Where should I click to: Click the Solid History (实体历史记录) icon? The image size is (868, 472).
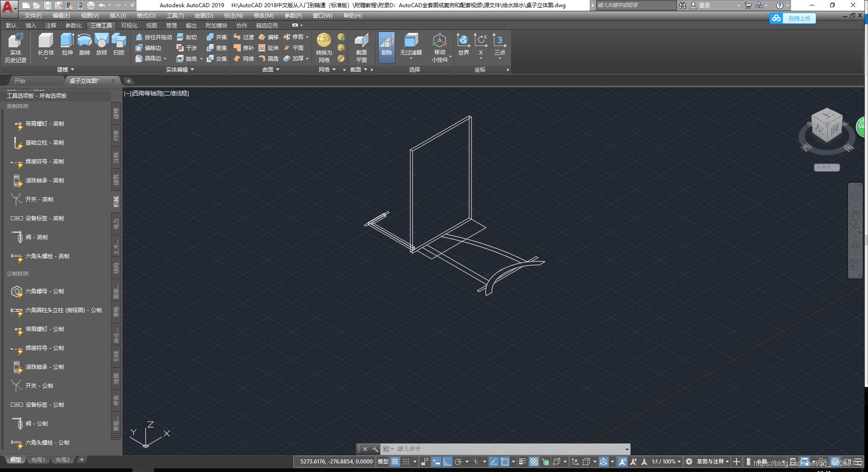point(16,47)
